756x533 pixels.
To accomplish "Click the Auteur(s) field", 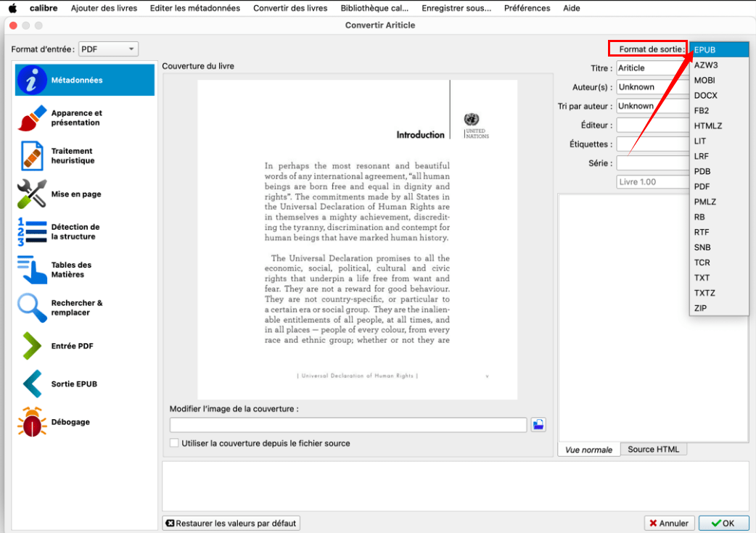I will click(x=653, y=87).
